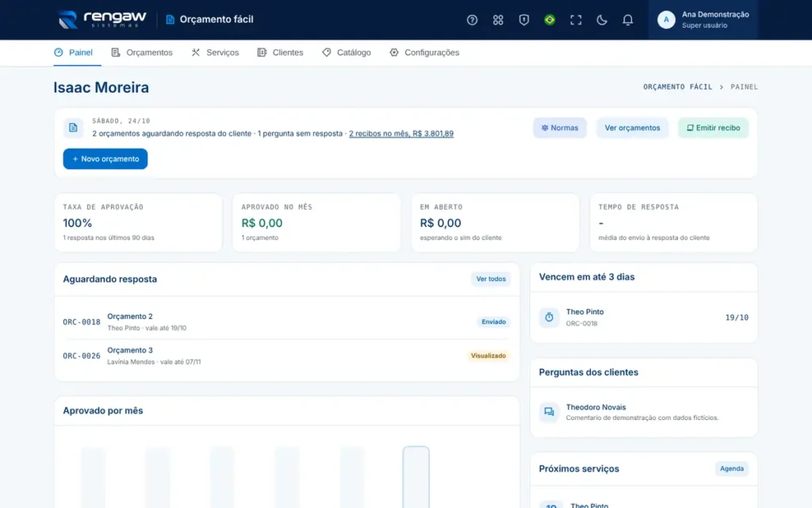Open the ORC-0018 Orçamento 2 row

tap(286, 322)
